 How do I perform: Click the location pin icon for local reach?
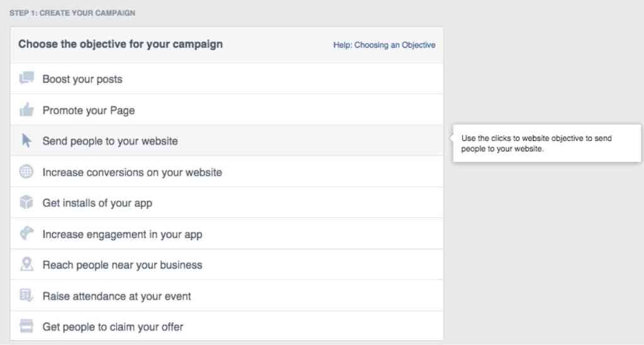[x=26, y=264]
